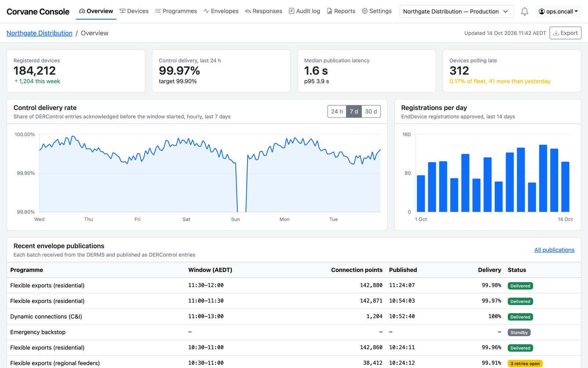Click the Window (AEDT) column header
588x368 pixels.
pos(210,270)
